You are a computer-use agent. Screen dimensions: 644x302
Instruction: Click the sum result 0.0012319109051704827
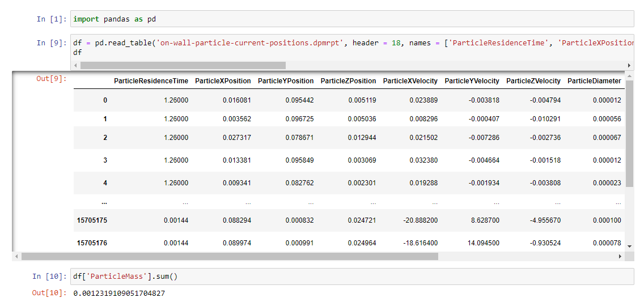(119, 294)
